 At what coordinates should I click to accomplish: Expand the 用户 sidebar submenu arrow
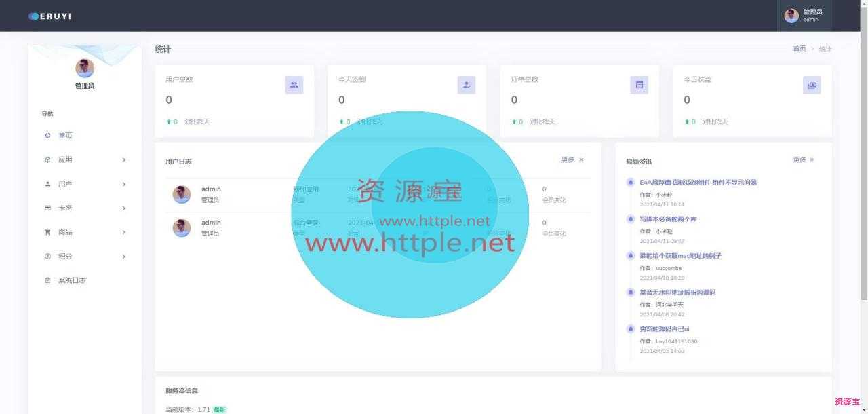coord(124,184)
